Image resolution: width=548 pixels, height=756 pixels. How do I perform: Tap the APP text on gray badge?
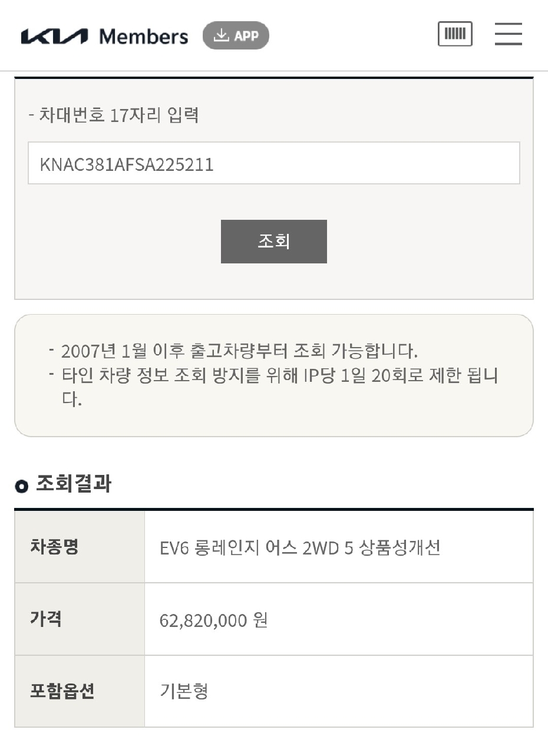tap(247, 36)
